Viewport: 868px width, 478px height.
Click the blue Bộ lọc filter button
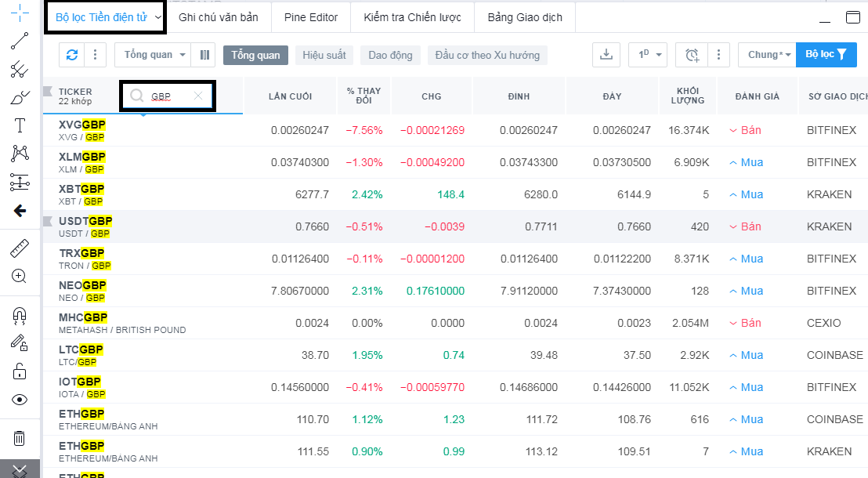pos(826,55)
